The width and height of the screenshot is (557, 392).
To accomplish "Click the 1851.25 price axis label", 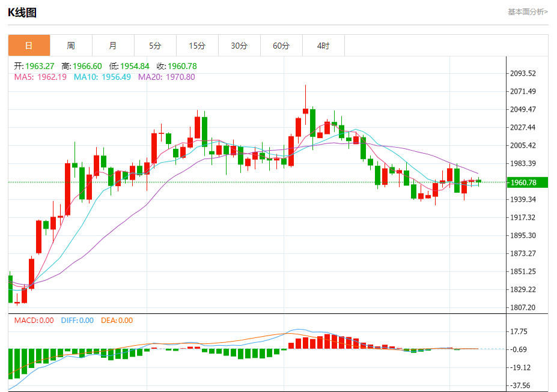I will (523, 272).
